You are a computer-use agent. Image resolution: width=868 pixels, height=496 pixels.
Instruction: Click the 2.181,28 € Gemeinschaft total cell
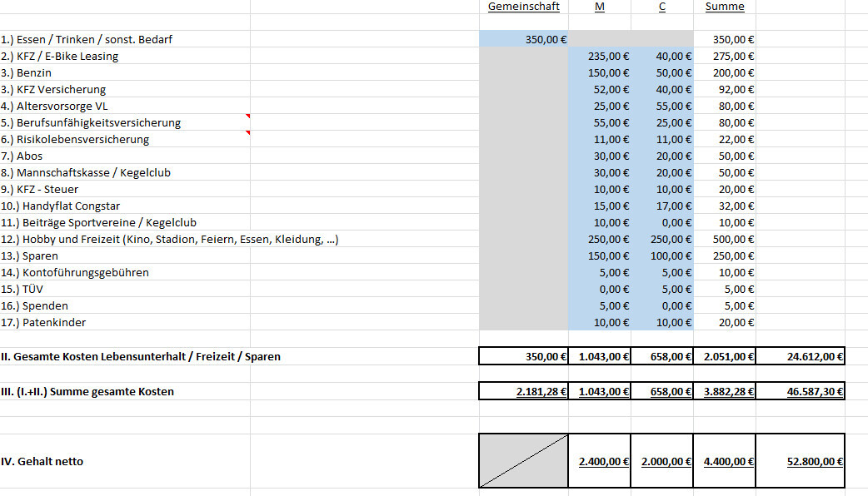click(x=523, y=391)
